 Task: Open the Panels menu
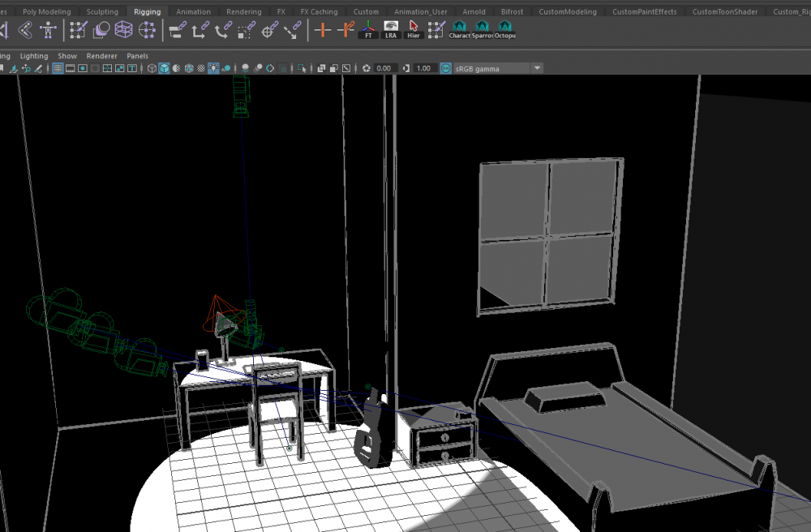tap(138, 56)
